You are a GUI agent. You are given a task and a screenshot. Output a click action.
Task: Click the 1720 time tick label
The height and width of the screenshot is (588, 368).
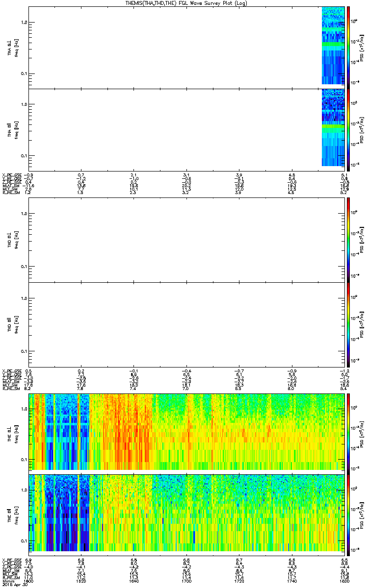(239, 580)
